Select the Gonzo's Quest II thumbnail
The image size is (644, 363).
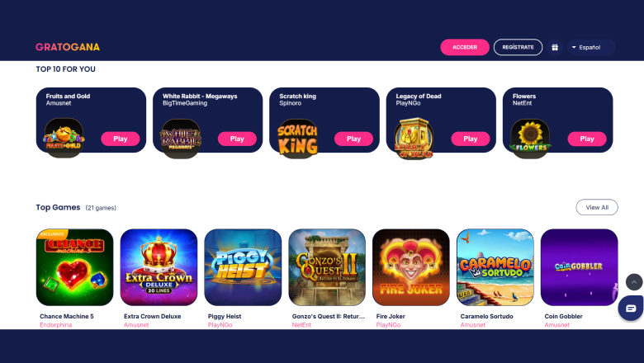coord(327,267)
